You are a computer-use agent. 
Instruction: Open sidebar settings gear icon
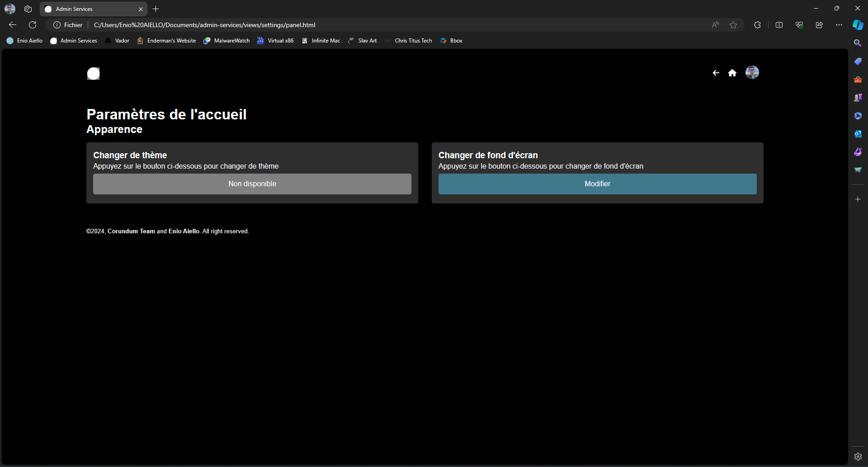[858, 457]
